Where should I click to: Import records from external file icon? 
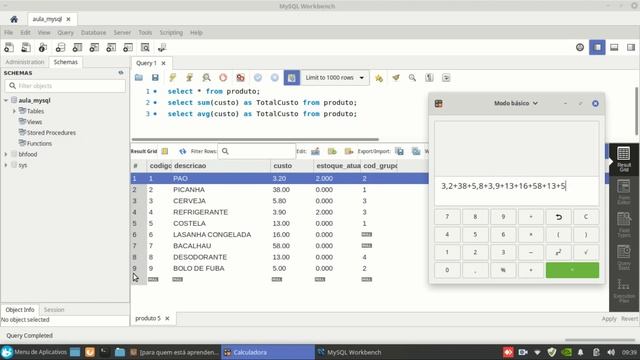(x=416, y=151)
